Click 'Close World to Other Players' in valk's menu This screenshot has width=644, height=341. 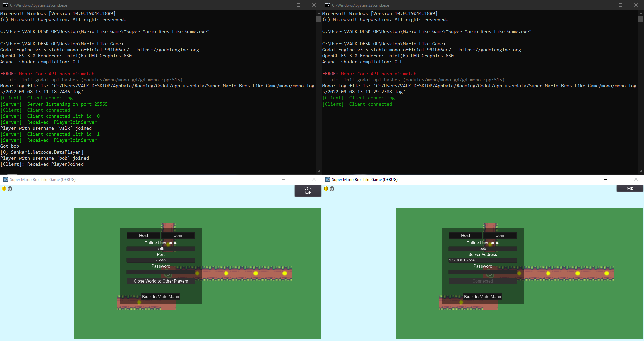point(161,281)
